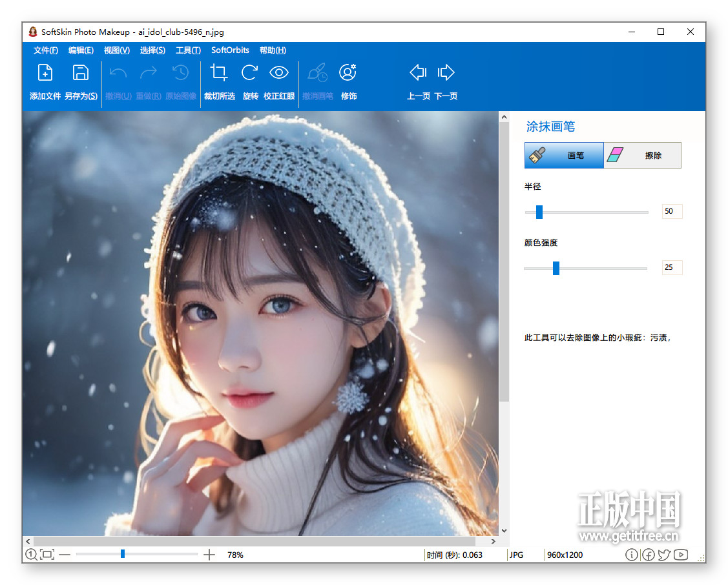Screen dimensions: 728x585
Task: Click the zoom out minus icon
Action: pos(65,555)
